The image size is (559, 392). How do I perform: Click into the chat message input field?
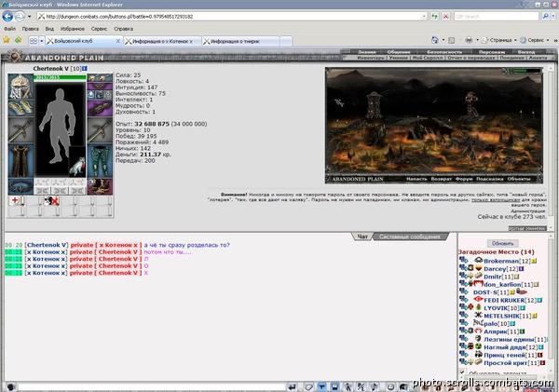[x=150, y=387]
